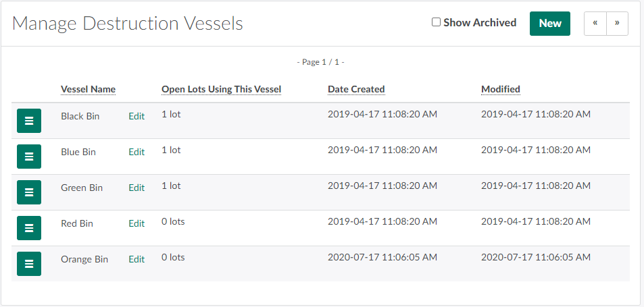644x307 pixels.
Task: Enable the Show Archived checkbox
Action: coord(437,22)
